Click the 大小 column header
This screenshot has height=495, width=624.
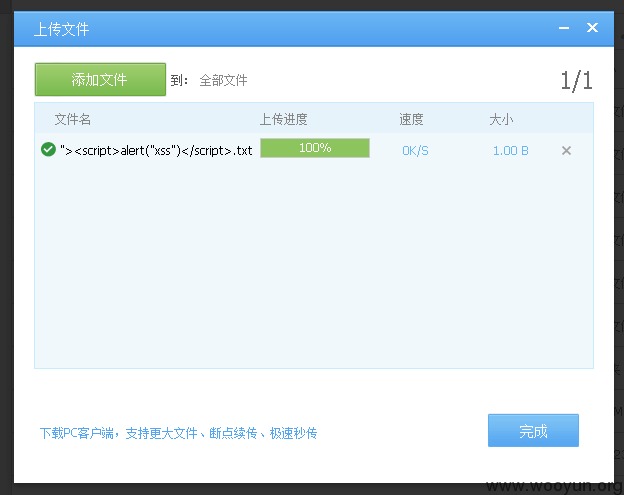click(501, 119)
